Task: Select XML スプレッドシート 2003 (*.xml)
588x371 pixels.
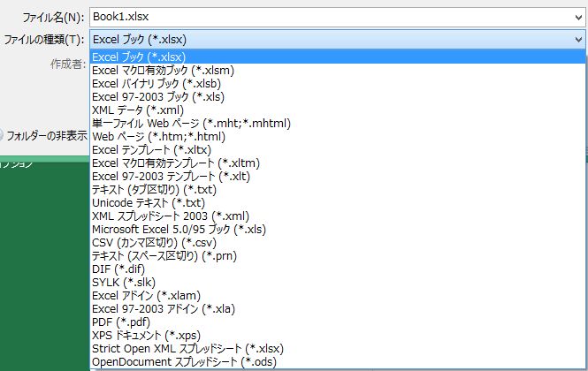Action: tap(338, 216)
